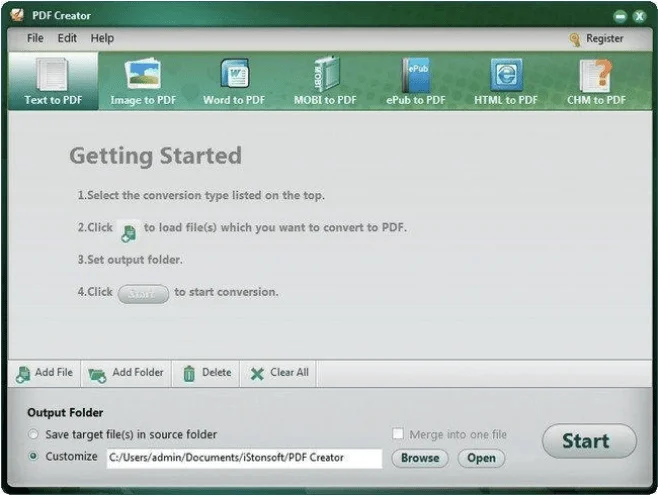Open the Edit menu

67,38
